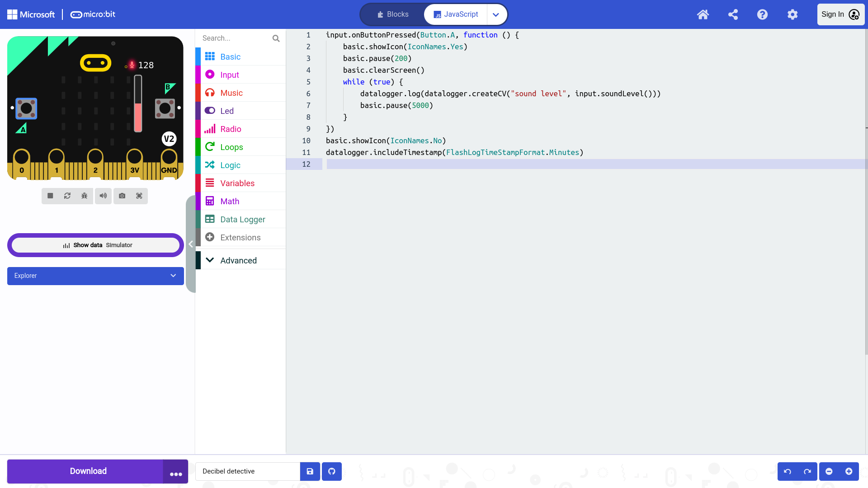Stop the simulator
Screen dimensions: 868x488
50,196
